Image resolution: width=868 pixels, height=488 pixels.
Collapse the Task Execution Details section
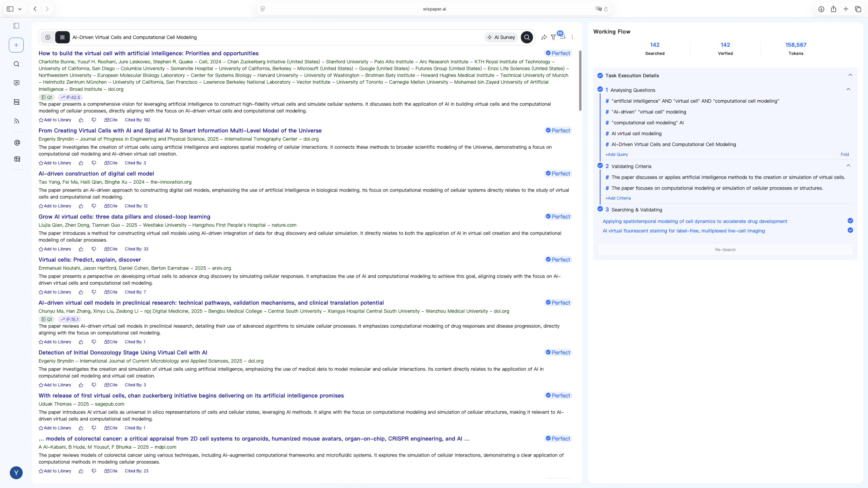coord(850,75)
